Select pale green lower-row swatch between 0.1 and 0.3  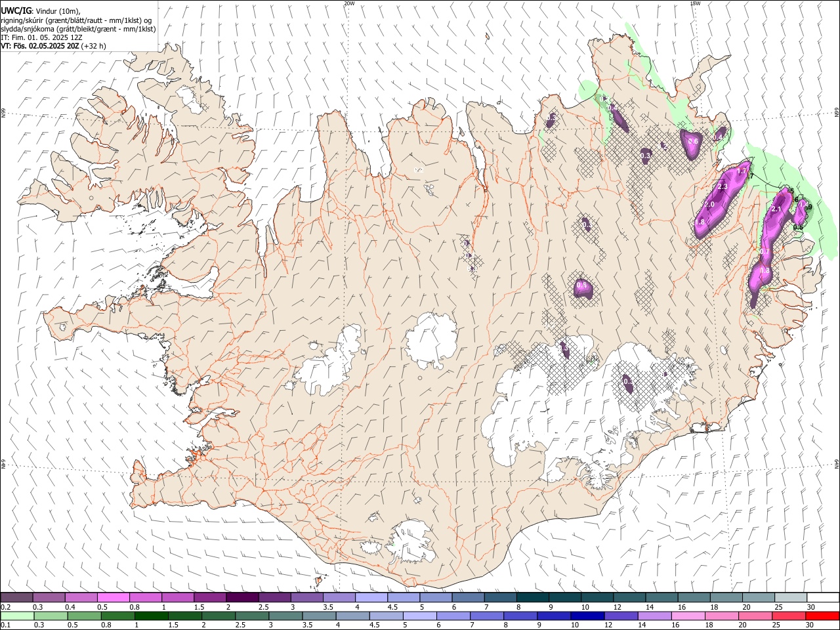click(x=17, y=616)
